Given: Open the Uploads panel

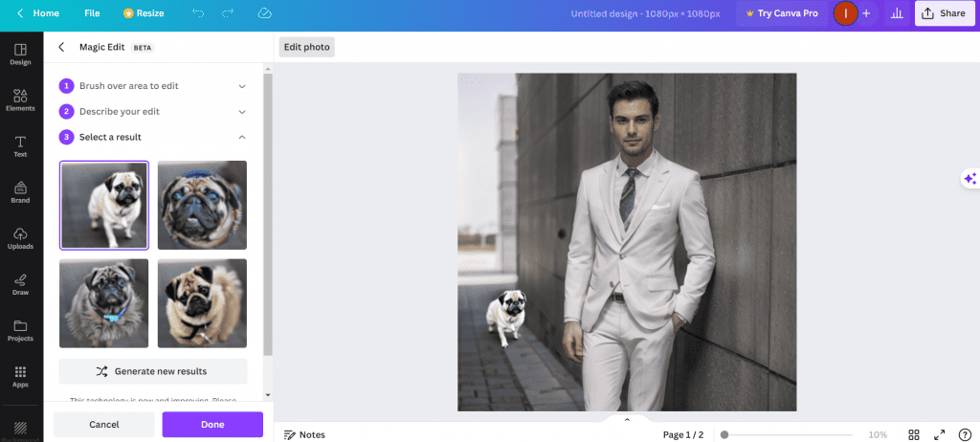Looking at the screenshot, I should pyautogui.click(x=20, y=238).
